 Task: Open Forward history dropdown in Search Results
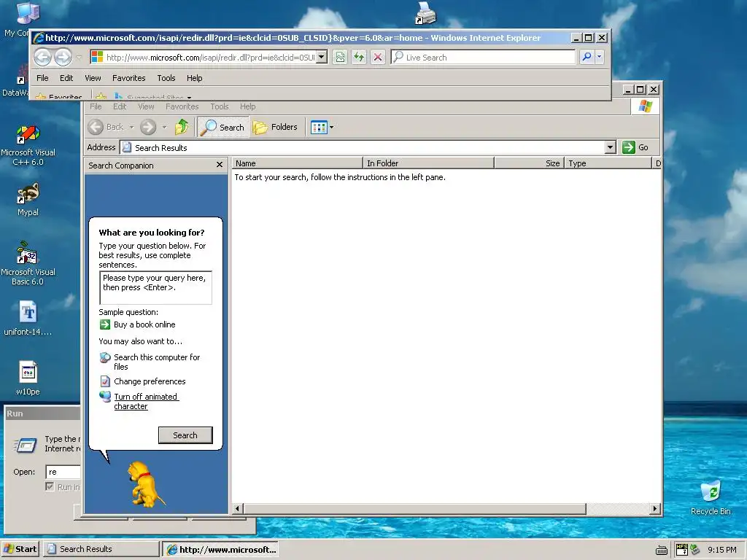pos(164,127)
